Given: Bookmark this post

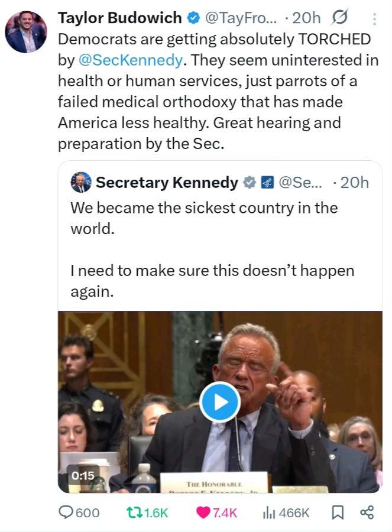Looking at the screenshot, I should click(338, 512).
